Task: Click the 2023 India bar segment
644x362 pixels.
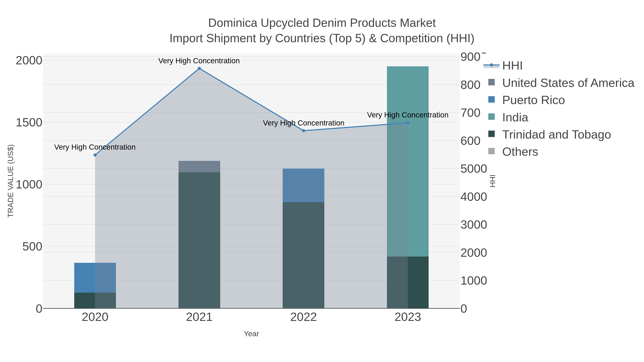Action: click(408, 161)
